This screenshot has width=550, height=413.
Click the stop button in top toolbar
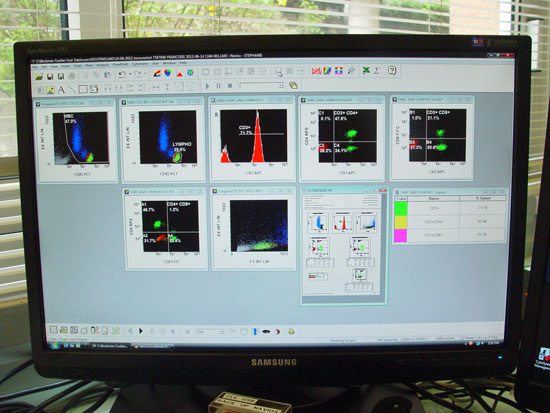pos(230,86)
